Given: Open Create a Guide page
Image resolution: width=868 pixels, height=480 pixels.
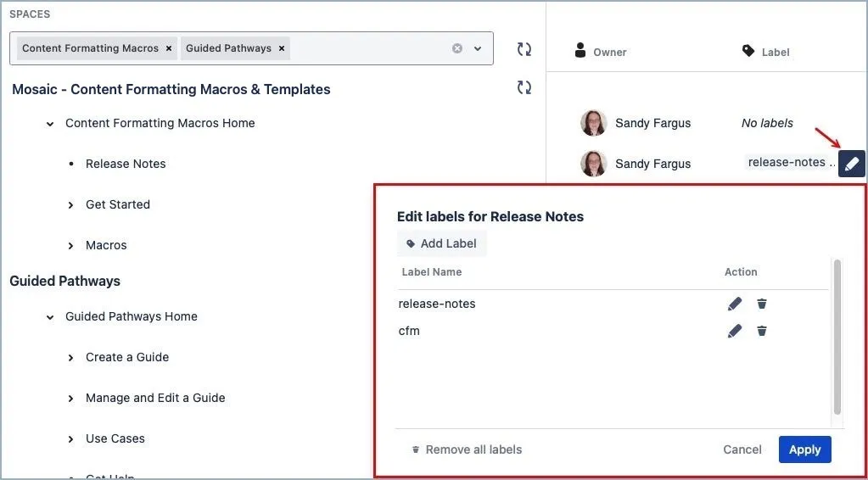Looking at the screenshot, I should (x=127, y=357).
